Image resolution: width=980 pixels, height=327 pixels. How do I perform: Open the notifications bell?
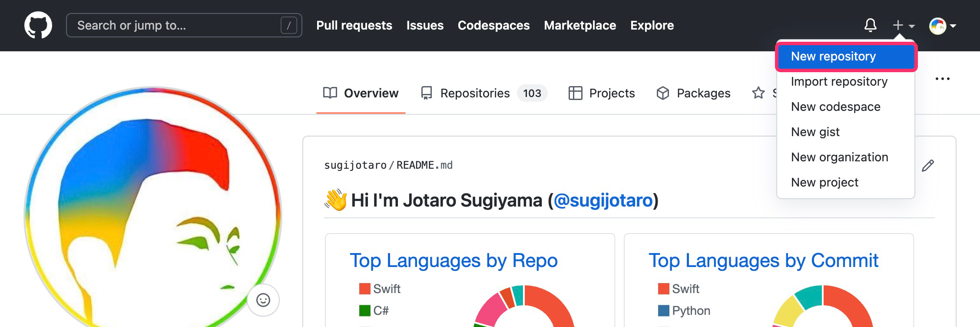point(870,25)
